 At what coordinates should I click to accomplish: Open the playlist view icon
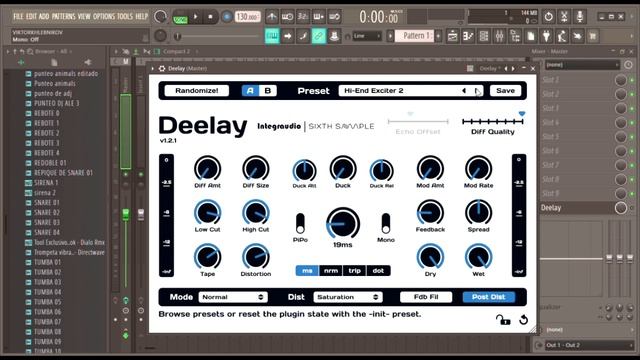pos(453,36)
